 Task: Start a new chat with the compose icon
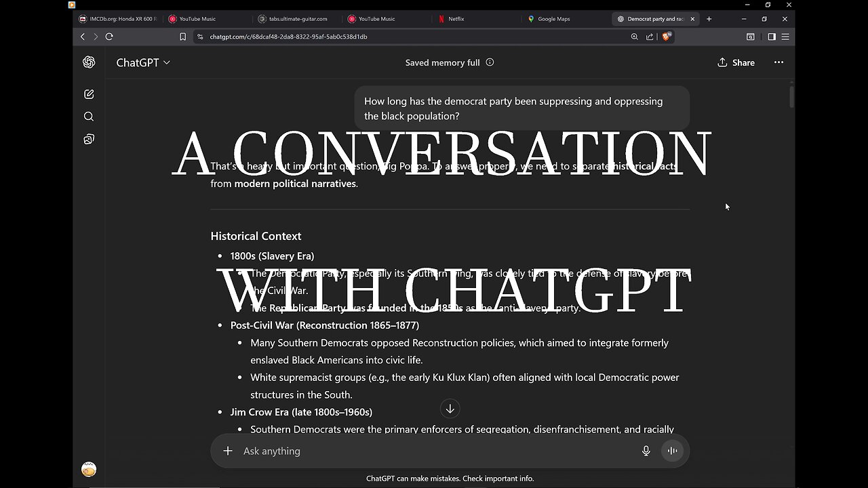[89, 94]
